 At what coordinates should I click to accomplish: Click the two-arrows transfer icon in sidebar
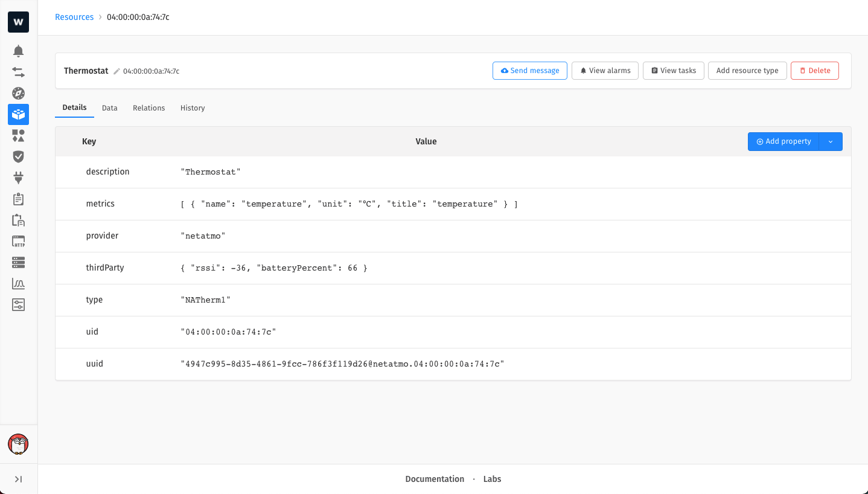18,72
